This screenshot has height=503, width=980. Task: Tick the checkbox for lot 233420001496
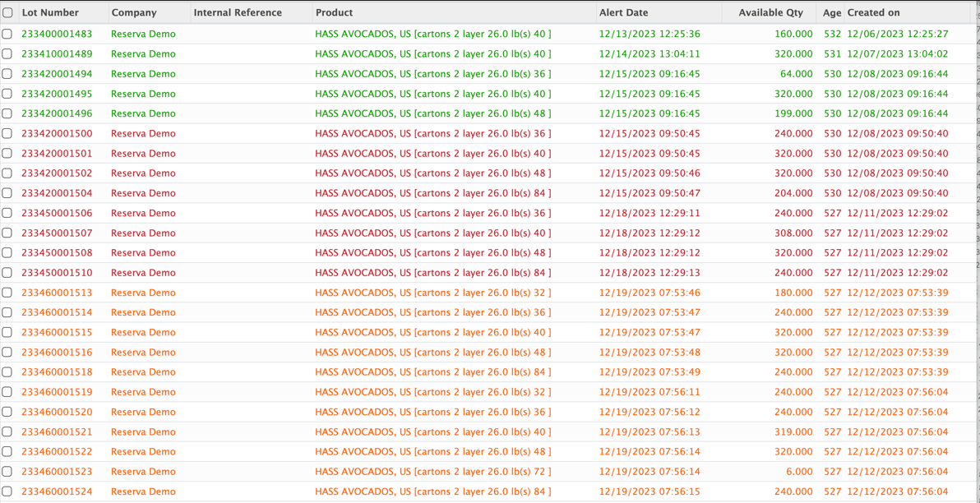[7, 113]
